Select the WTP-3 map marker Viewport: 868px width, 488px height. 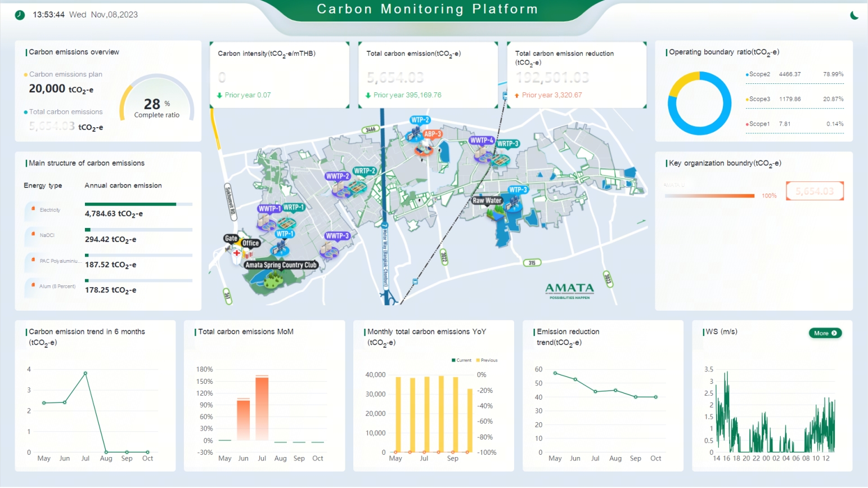tap(518, 190)
